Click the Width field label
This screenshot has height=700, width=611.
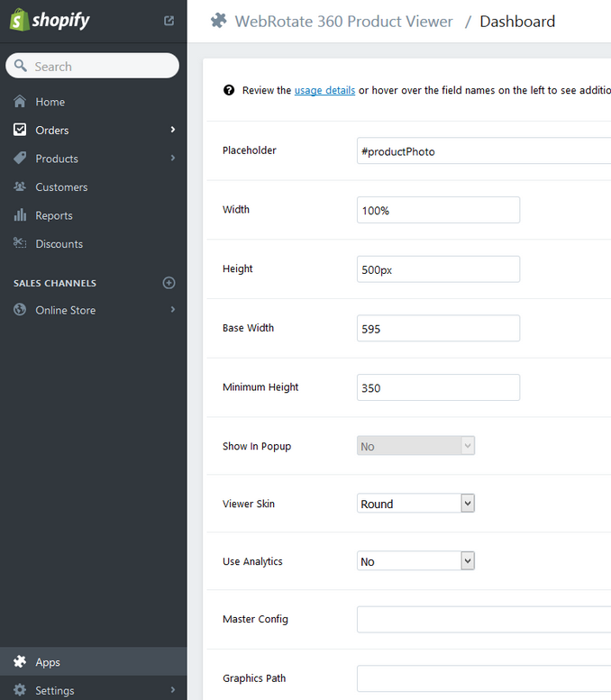[x=236, y=209]
